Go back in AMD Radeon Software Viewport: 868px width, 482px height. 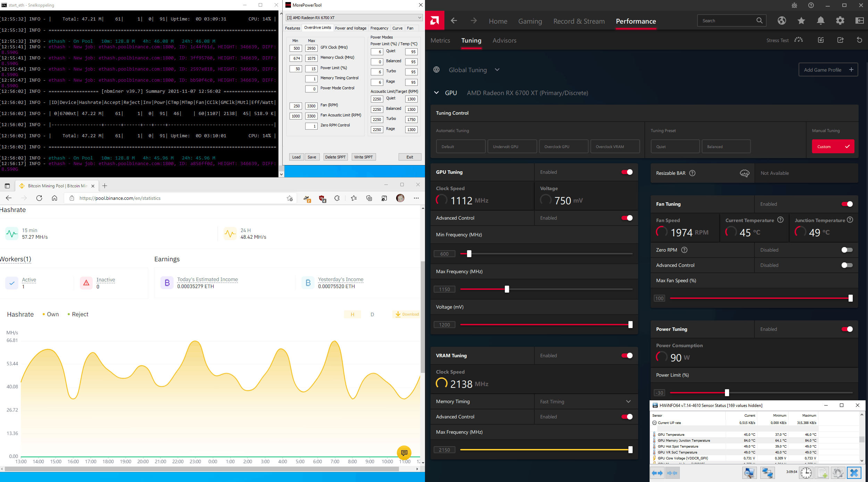[x=454, y=21]
